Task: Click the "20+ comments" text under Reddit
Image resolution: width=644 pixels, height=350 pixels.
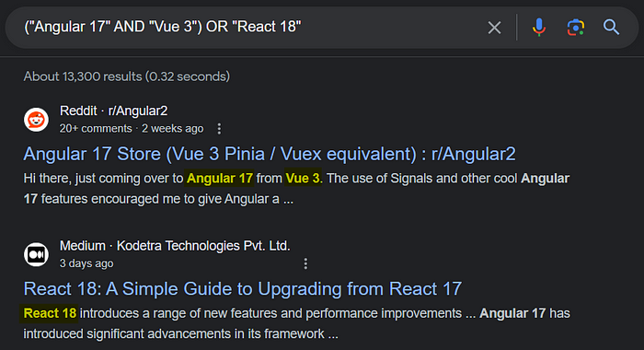Action: 96,129
